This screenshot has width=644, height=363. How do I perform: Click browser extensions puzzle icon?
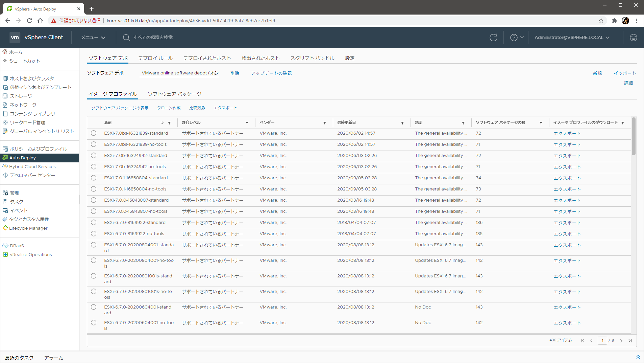tap(614, 21)
